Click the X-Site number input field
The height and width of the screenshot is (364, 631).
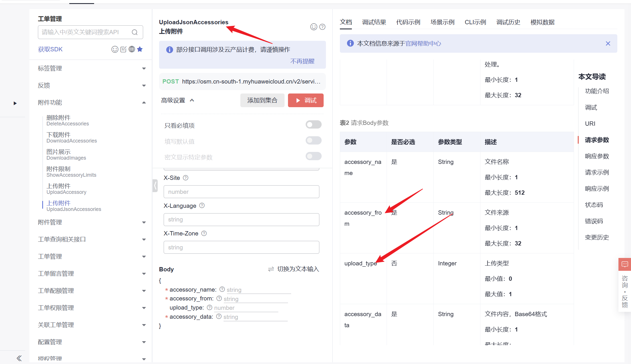[x=241, y=192]
